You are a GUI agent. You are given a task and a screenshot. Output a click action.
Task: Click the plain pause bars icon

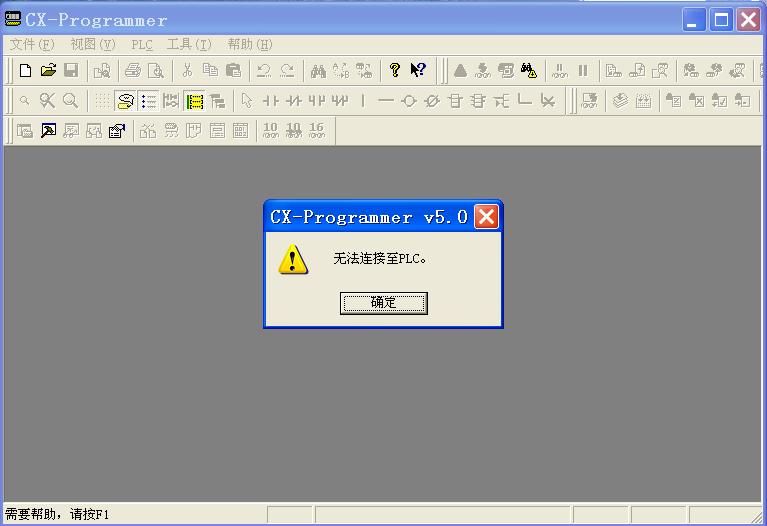click(x=583, y=70)
